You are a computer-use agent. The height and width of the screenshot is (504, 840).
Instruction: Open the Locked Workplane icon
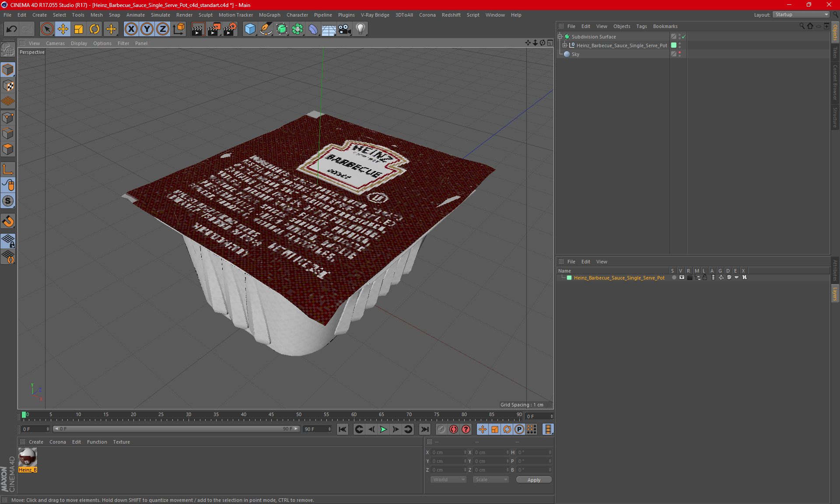(x=8, y=241)
